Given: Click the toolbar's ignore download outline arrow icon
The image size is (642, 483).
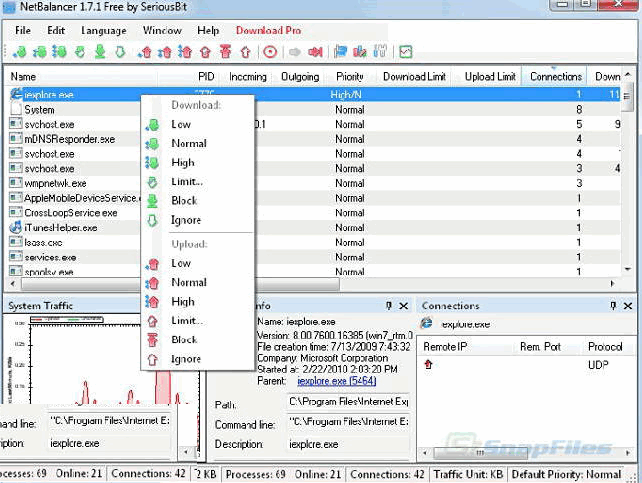Looking at the screenshot, I should [x=120, y=52].
